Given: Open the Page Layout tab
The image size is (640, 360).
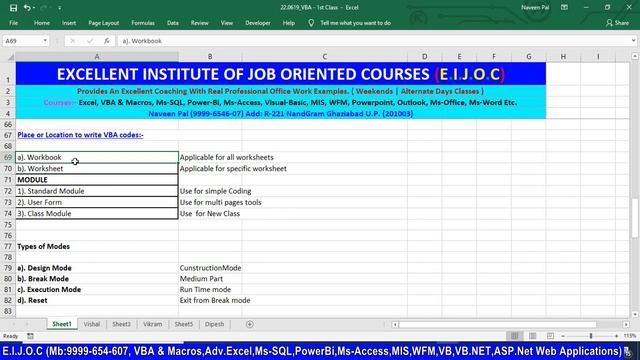Looking at the screenshot, I should (x=104, y=23).
